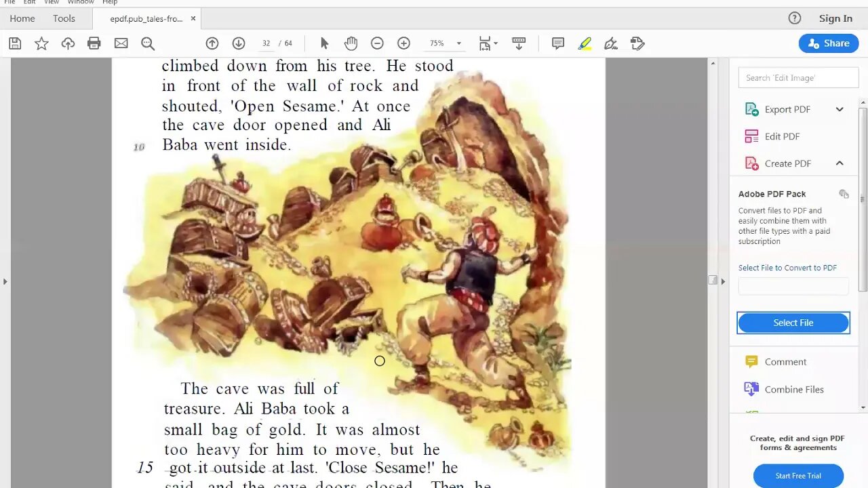This screenshot has width=868, height=488.
Task: Close the epdf.pub_tales document tab
Action: 193,18
